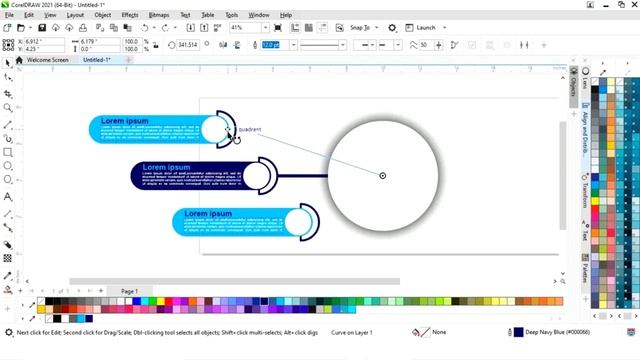Click the horizontal scrollbar below the canvas
This screenshot has width=640, height=360.
[234, 281]
